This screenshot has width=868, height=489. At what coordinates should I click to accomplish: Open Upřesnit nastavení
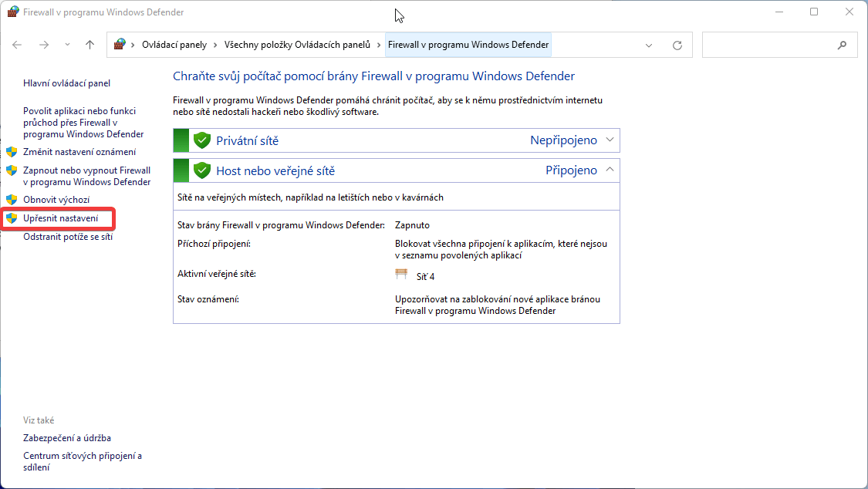(x=60, y=218)
